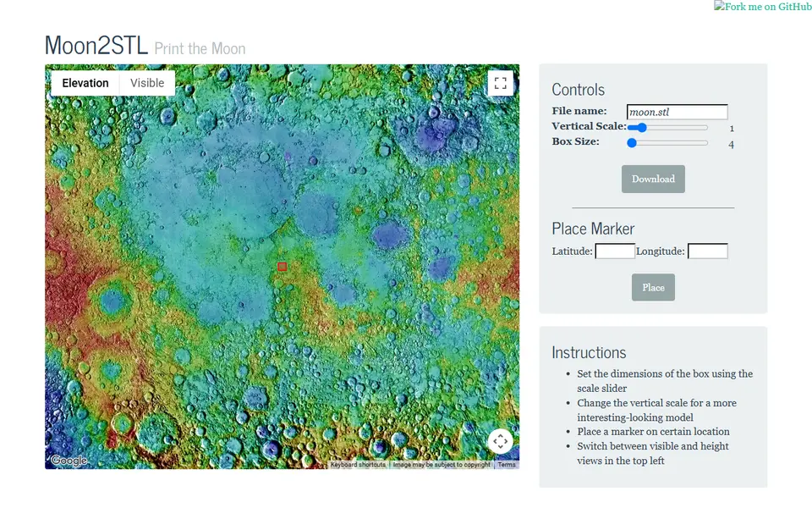
Task: Click the red selection box marker on map
Action: tap(283, 267)
